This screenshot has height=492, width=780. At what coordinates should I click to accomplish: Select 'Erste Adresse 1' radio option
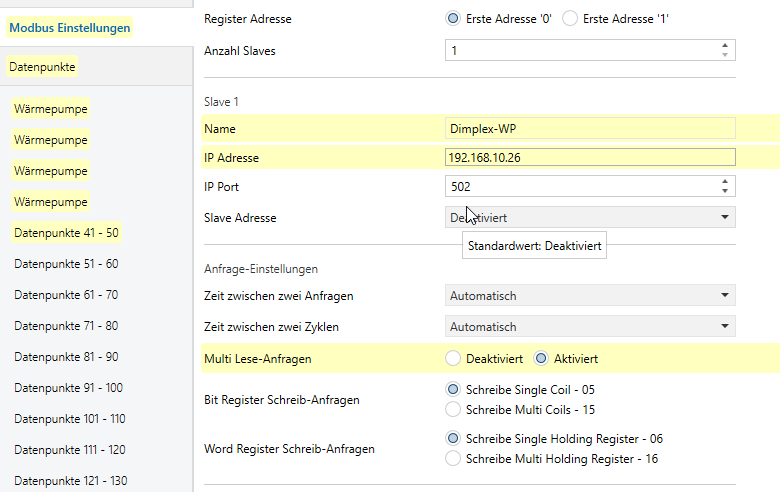[x=570, y=19]
